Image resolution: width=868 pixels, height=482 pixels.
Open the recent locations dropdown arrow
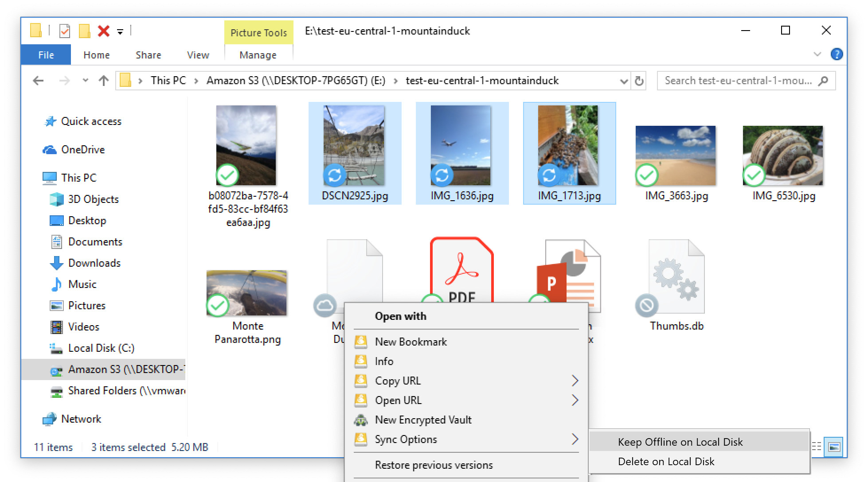(x=85, y=81)
